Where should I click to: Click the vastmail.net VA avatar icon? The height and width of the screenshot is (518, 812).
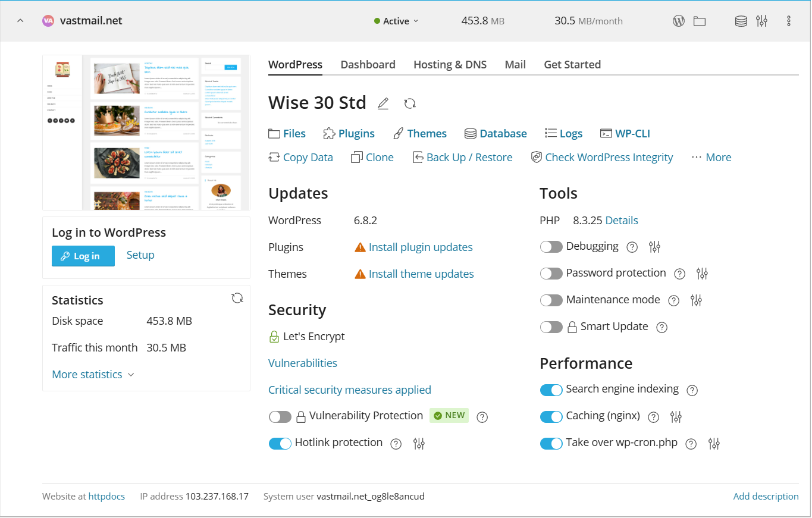48,21
